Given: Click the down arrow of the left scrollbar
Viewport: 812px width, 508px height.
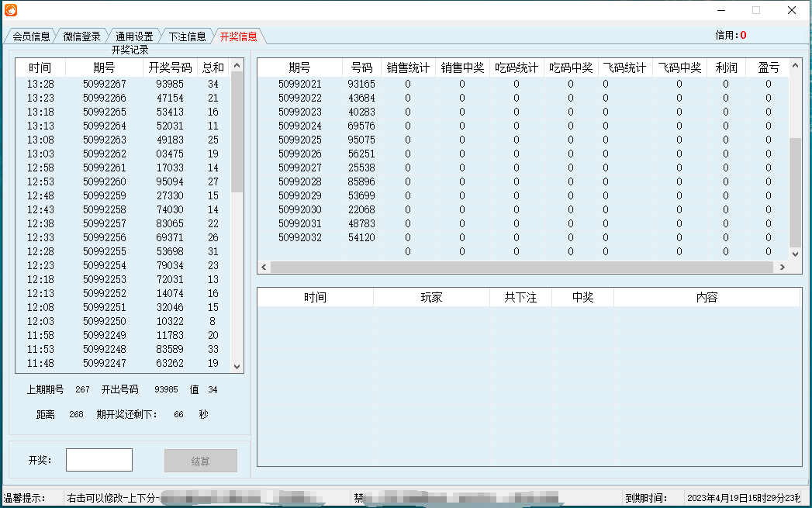Looking at the screenshot, I should (238, 365).
